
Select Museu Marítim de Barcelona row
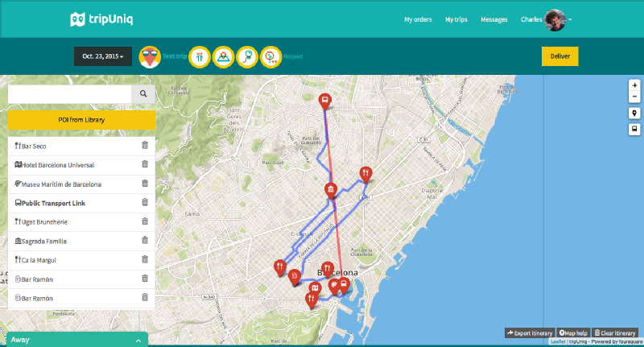click(81, 184)
